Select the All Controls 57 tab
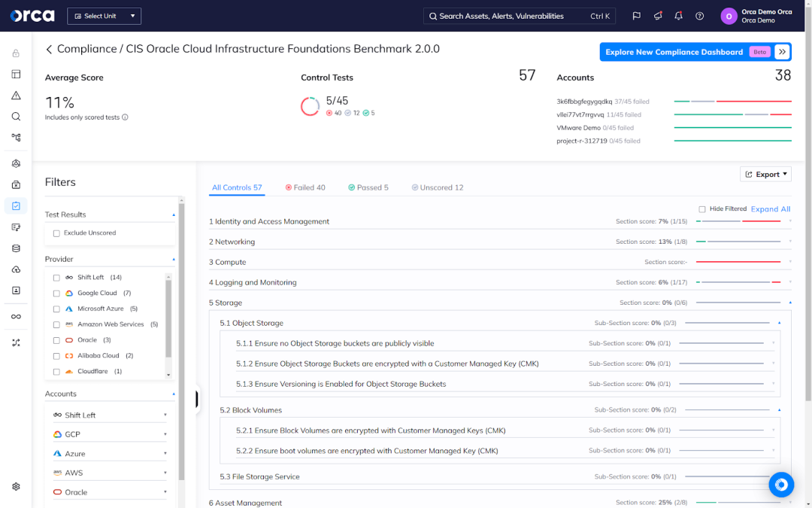Image resolution: width=812 pixels, height=508 pixels. tap(237, 187)
